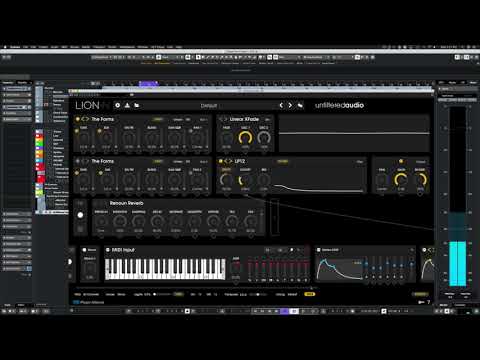Image resolution: width=480 pixels, height=360 pixels.
Task: Toggle the MIDI Input modulator checkbox
Action: [x=108, y=250]
